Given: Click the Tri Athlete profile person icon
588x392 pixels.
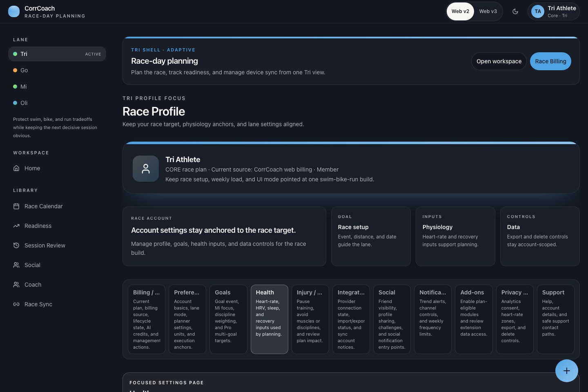Looking at the screenshot, I should click(146, 169).
